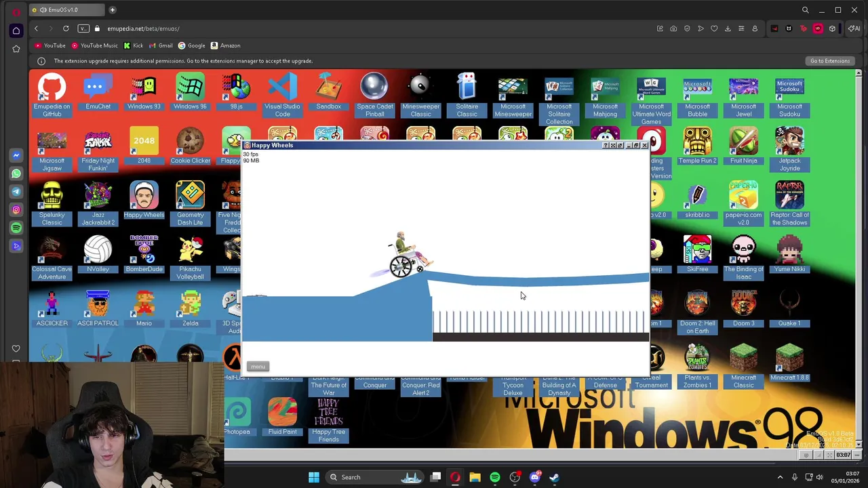This screenshot has width=868, height=488.
Task: Open Spotify in the browser sidebar
Action: 16,228
